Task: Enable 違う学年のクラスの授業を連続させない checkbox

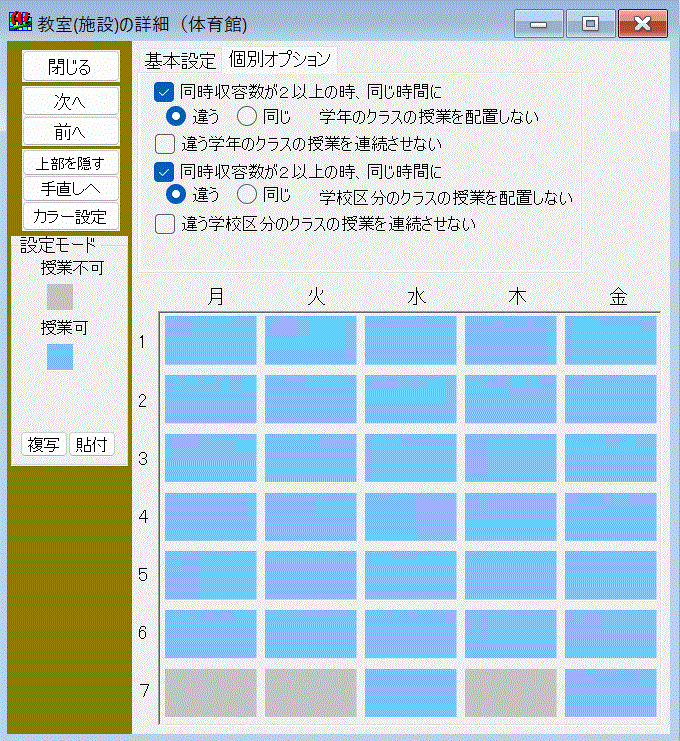Action: pyautogui.click(x=165, y=144)
